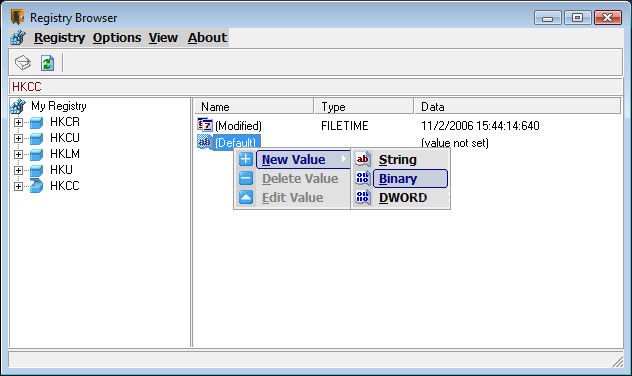The image size is (632, 376).
Task: Open the Options menu
Action: pos(117,37)
